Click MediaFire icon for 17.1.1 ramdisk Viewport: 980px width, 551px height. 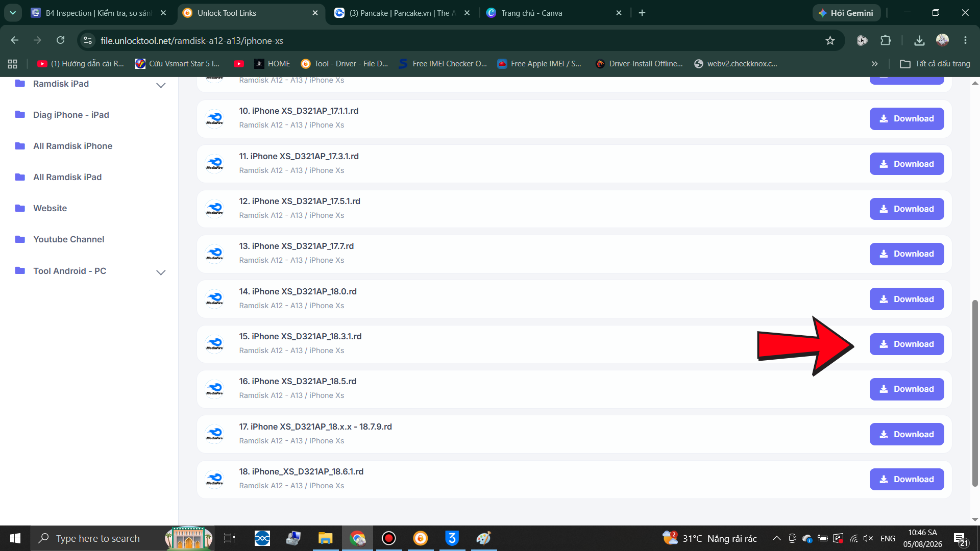(x=214, y=118)
